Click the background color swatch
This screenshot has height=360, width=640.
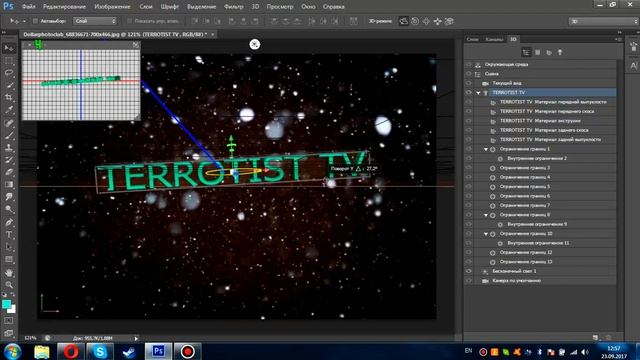tap(12, 309)
